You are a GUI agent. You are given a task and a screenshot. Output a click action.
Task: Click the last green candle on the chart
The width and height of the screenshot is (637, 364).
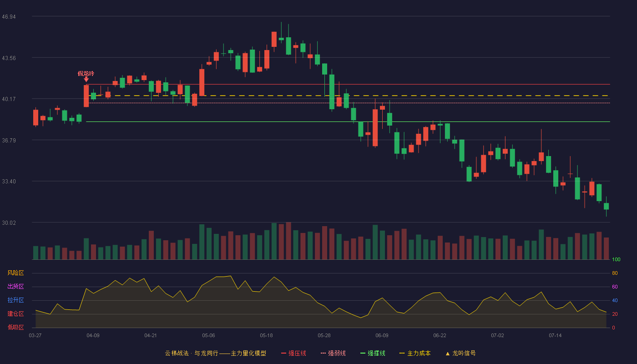tap(606, 206)
